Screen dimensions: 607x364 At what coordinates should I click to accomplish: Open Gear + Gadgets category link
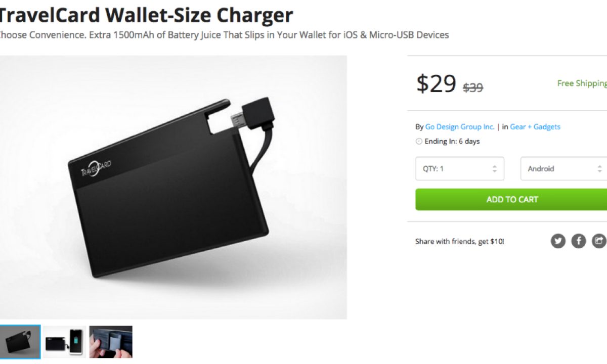535,127
